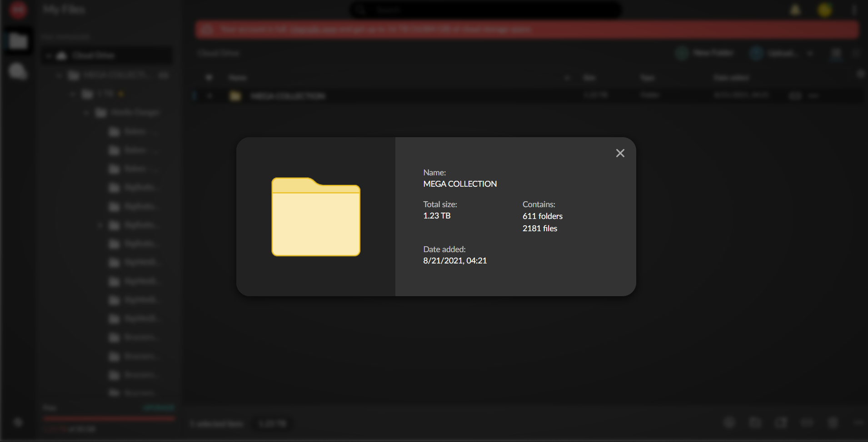Click the Upload button
This screenshot has width=868, height=442.
[x=774, y=53]
